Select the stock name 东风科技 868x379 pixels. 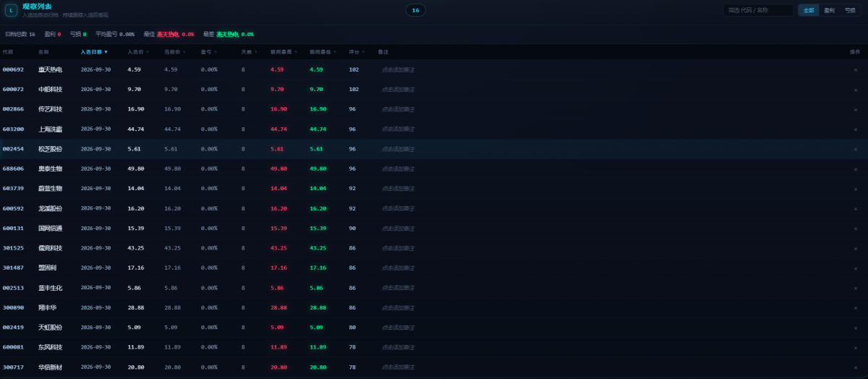click(x=50, y=347)
